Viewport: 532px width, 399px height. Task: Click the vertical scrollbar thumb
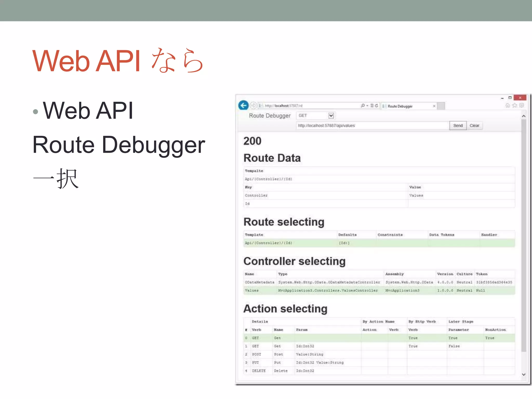(x=523, y=235)
